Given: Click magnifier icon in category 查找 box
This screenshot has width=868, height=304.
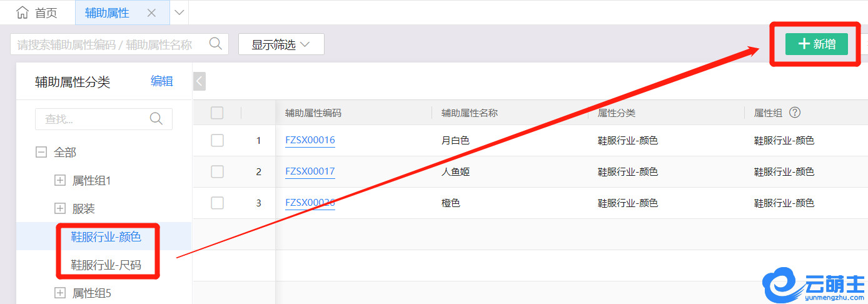Looking at the screenshot, I should click(x=156, y=119).
